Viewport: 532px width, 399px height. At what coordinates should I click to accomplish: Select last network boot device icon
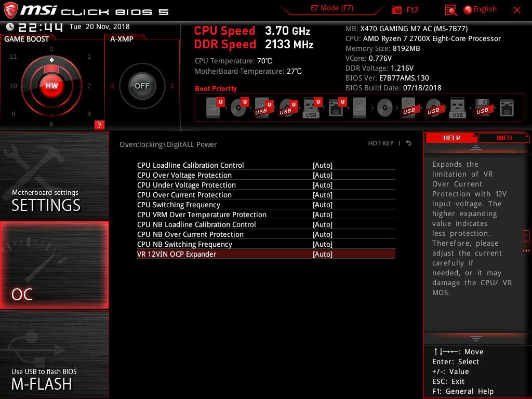click(507, 108)
